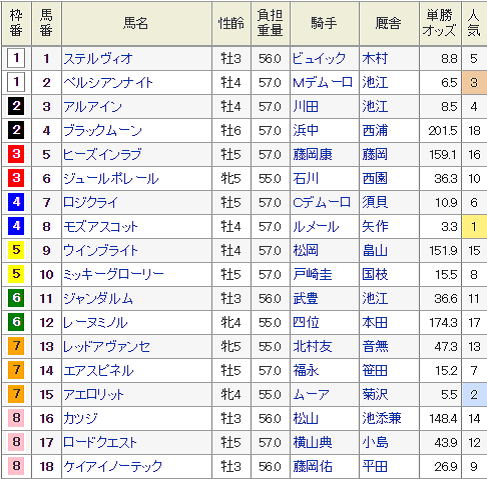The image size is (487, 479).
Task: Open horse link モズアスコット
Action: tap(101, 227)
